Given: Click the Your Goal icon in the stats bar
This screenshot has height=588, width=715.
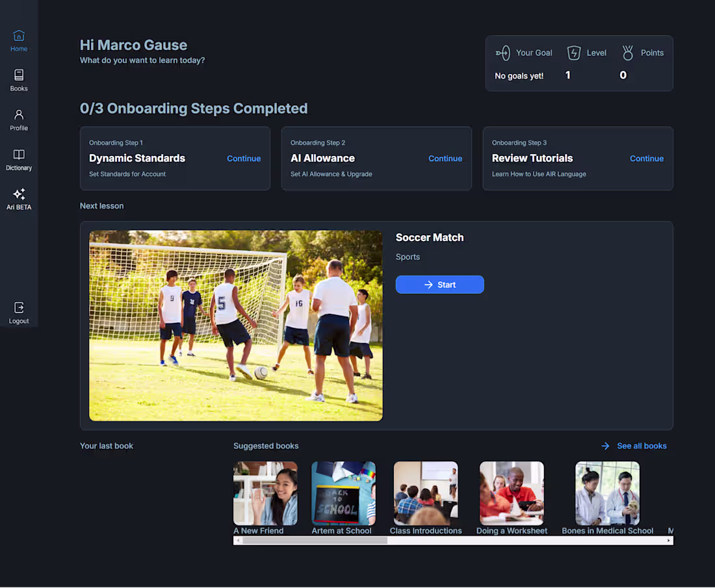Looking at the screenshot, I should (502, 53).
